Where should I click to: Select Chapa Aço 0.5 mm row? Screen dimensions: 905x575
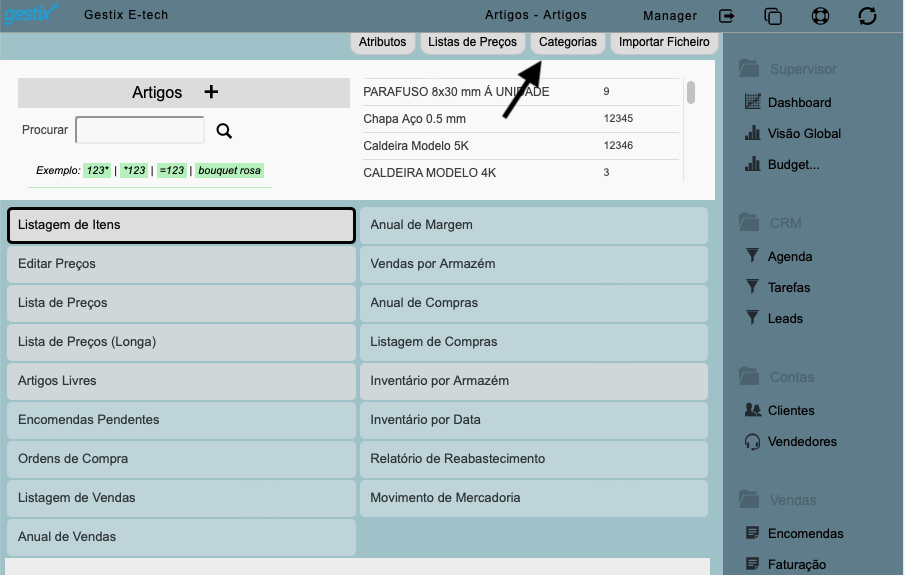click(x=521, y=119)
